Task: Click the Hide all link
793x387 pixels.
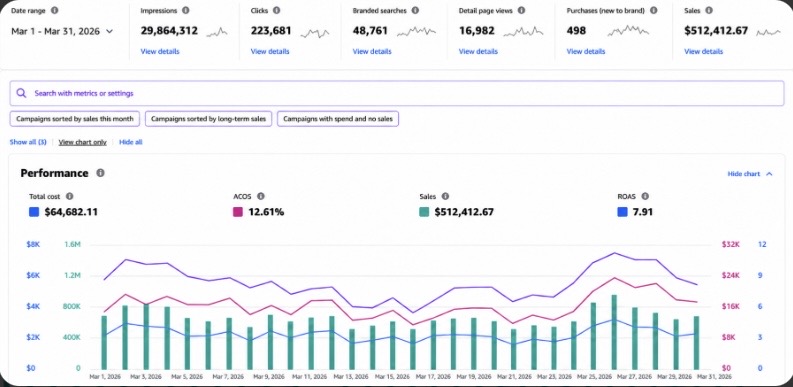Action: (x=130, y=142)
